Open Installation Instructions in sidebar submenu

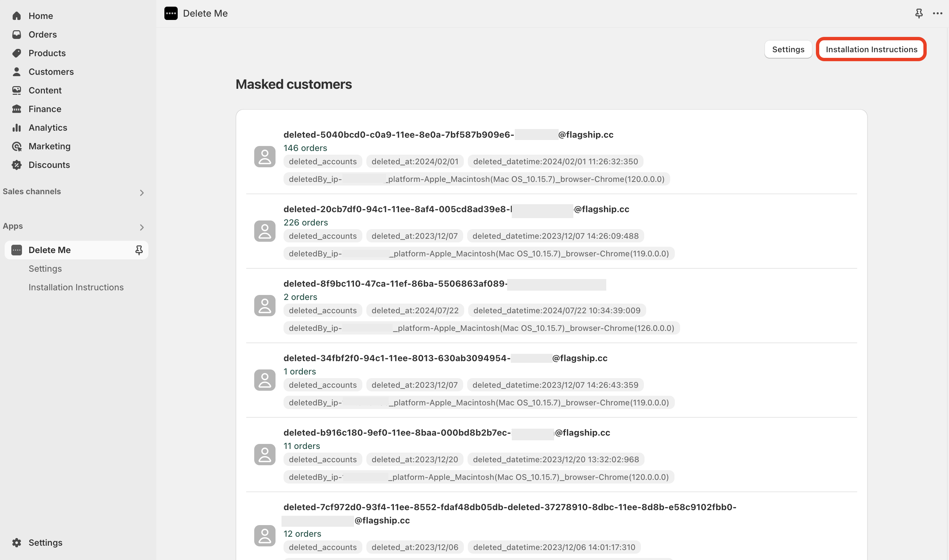click(x=76, y=287)
